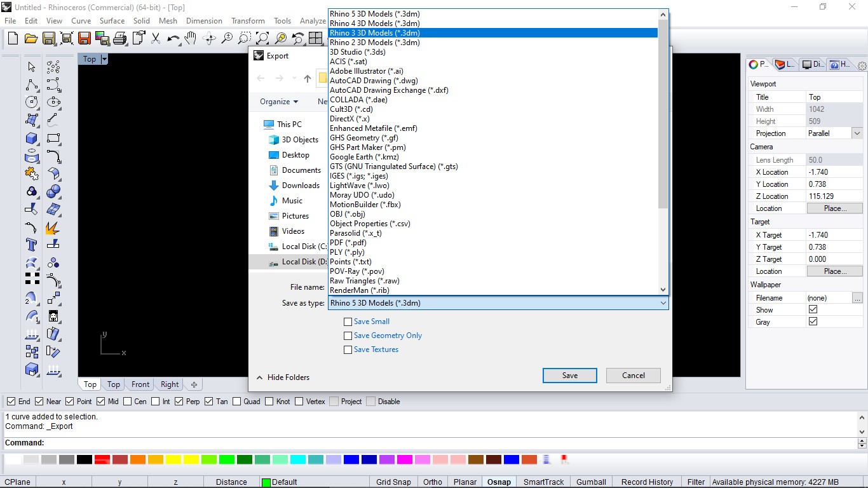Click the New file icon
868x488 pixels.
[13, 39]
